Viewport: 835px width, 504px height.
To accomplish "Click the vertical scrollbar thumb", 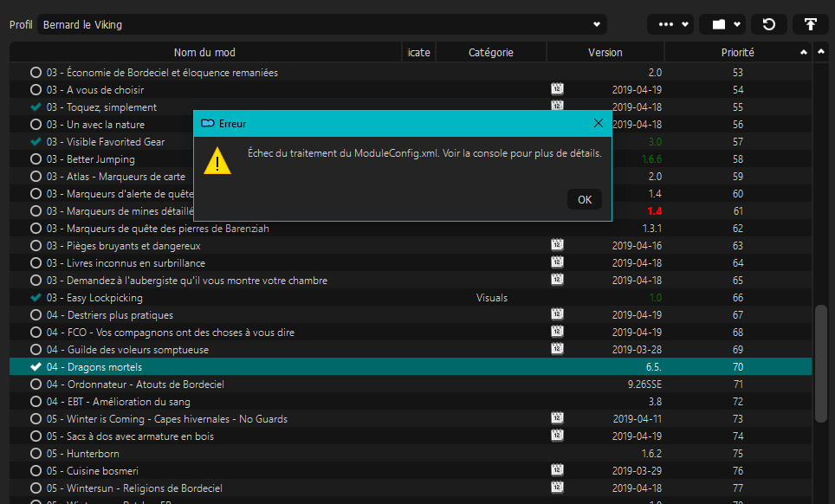I will [x=821, y=364].
